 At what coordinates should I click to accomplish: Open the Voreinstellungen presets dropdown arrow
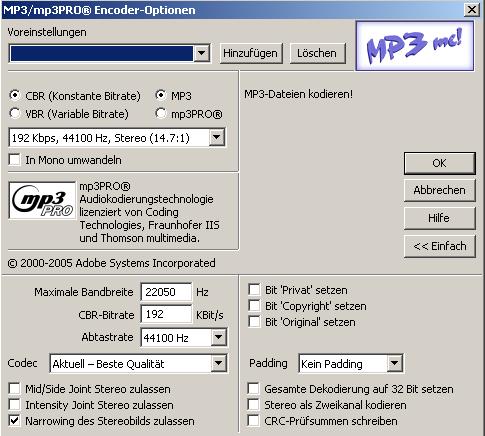(x=201, y=53)
